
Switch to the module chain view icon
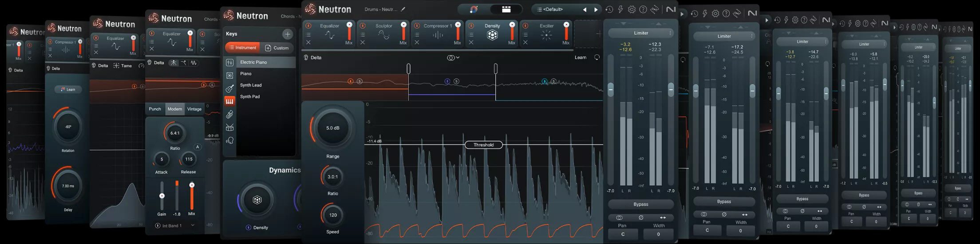click(x=506, y=9)
